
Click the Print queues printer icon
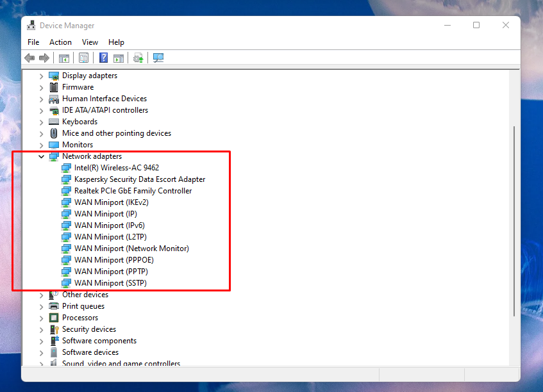click(54, 306)
